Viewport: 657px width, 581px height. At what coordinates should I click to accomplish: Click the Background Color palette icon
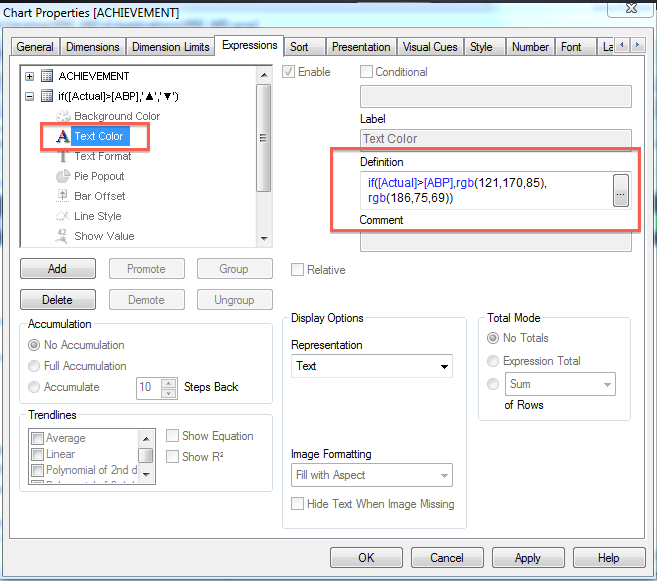[x=63, y=116]
